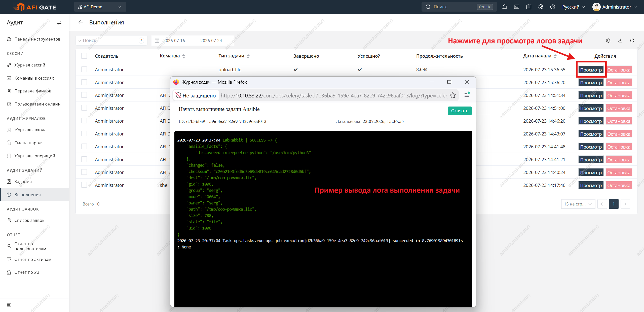Sort by Дата начала column arrows

click(x=555, y=56)
